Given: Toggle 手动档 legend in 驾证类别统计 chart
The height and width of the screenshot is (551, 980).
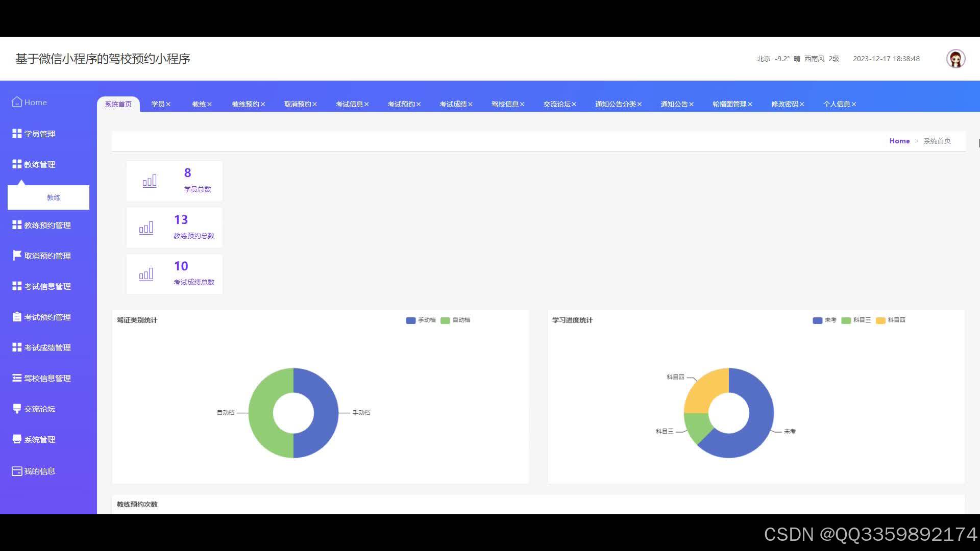Looking at the screenshot, I should click(421, 320).
